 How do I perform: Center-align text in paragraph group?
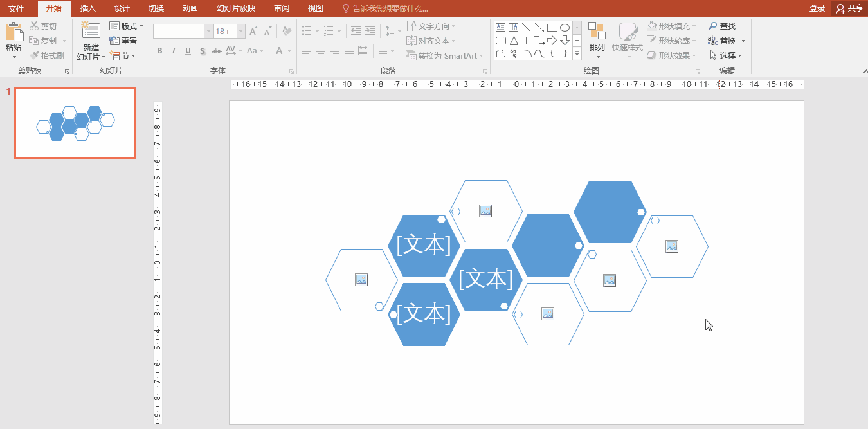click(320, 51)
